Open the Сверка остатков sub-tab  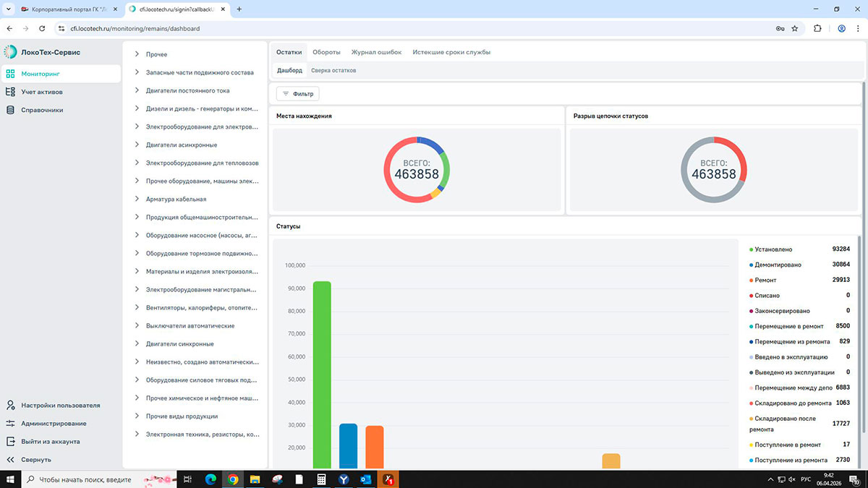pyautogui.click(x=333, y=70)
